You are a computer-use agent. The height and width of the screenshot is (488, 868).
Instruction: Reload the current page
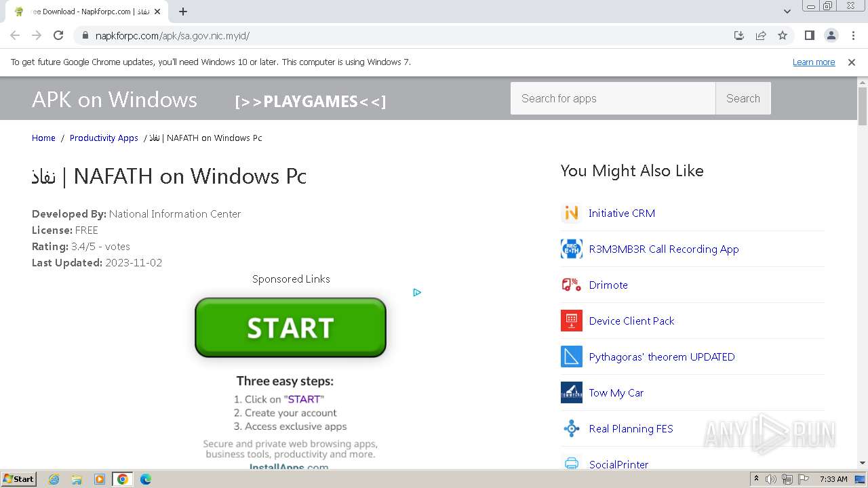58,35
